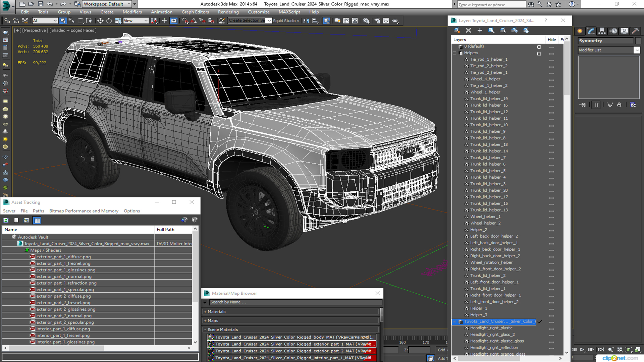Select exterior_part_1_diffuse.png in Asset Tracking

click(x=63, y=257)
